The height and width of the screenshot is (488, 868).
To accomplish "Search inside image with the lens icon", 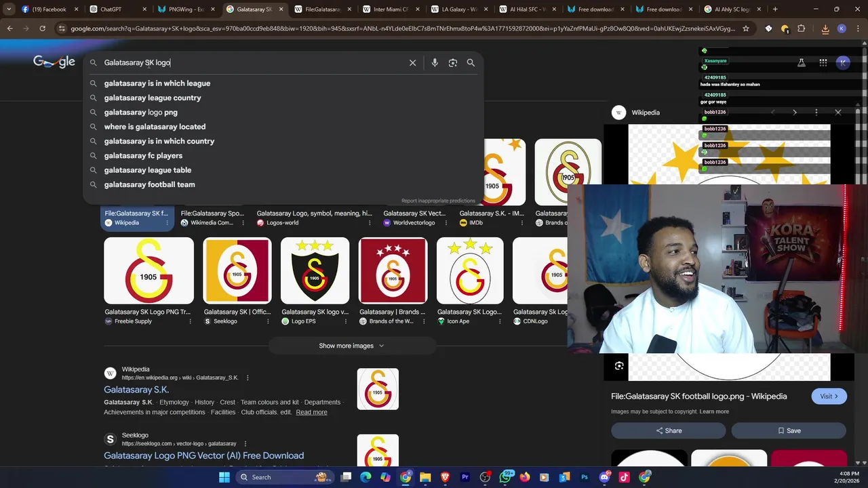I will [619, 366].
